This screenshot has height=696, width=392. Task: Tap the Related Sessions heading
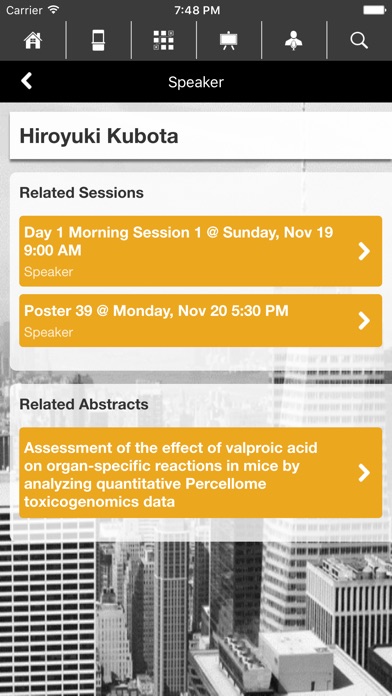(82, 193)
